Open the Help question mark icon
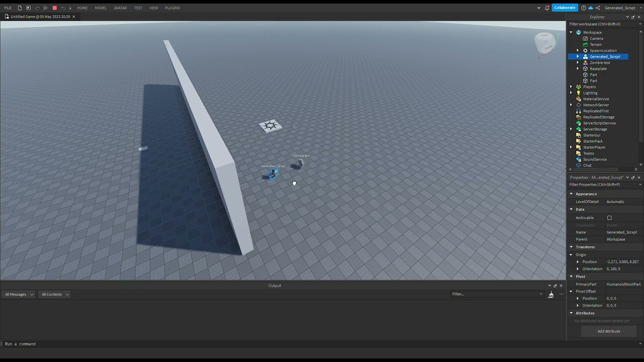This screenshot has height=362, width=644. click(583, 8)
